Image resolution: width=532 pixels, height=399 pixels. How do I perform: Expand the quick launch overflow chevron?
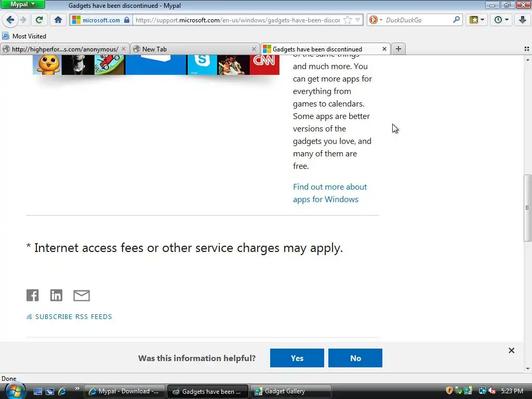[x=77, y=389]
